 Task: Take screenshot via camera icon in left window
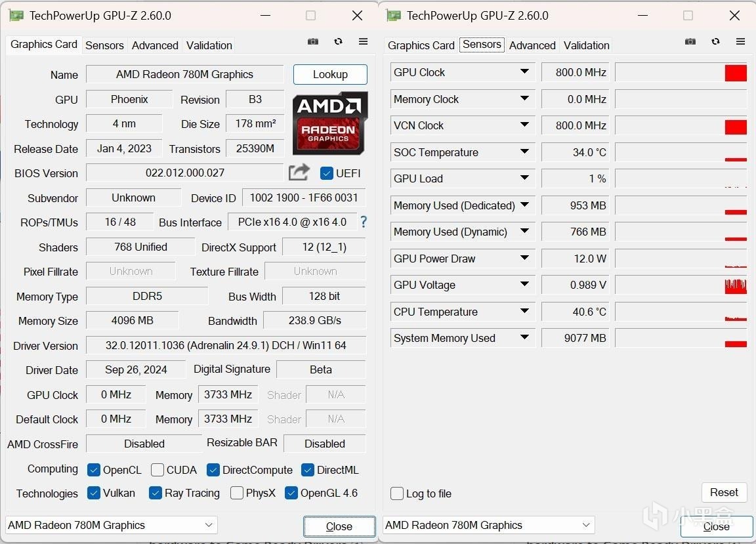coord(313,41)
